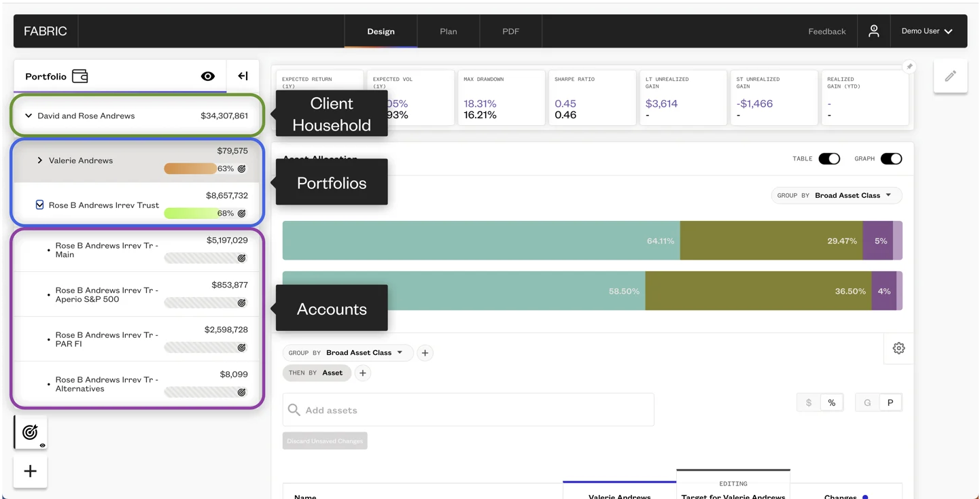Click the plus icon at bottom of sidebar

pos(30,472)
